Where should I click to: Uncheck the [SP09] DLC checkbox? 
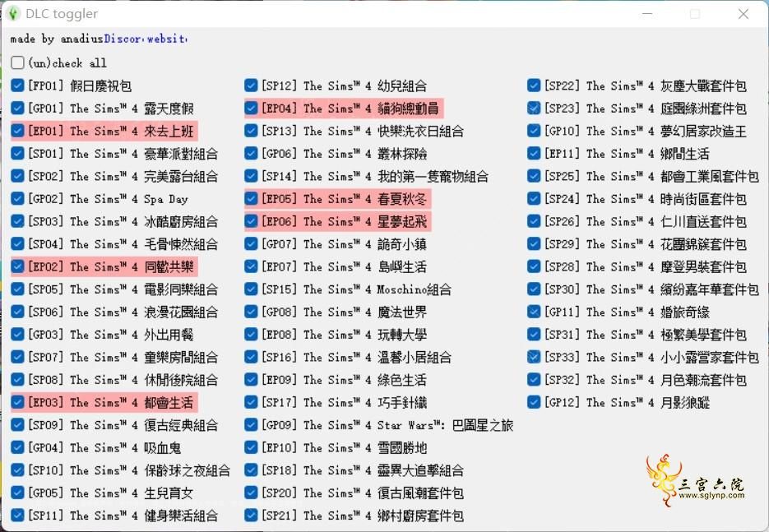[x=17, y=424]
